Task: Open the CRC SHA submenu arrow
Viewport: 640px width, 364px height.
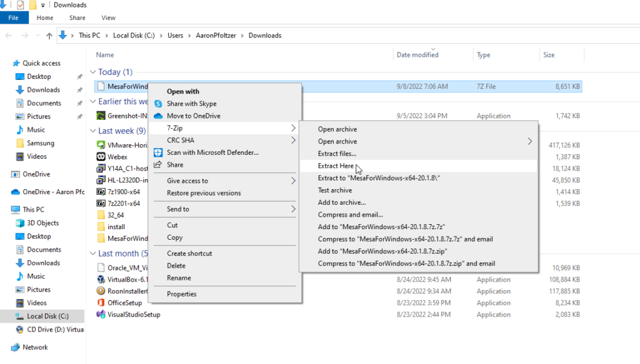Action: pos(293,140)
